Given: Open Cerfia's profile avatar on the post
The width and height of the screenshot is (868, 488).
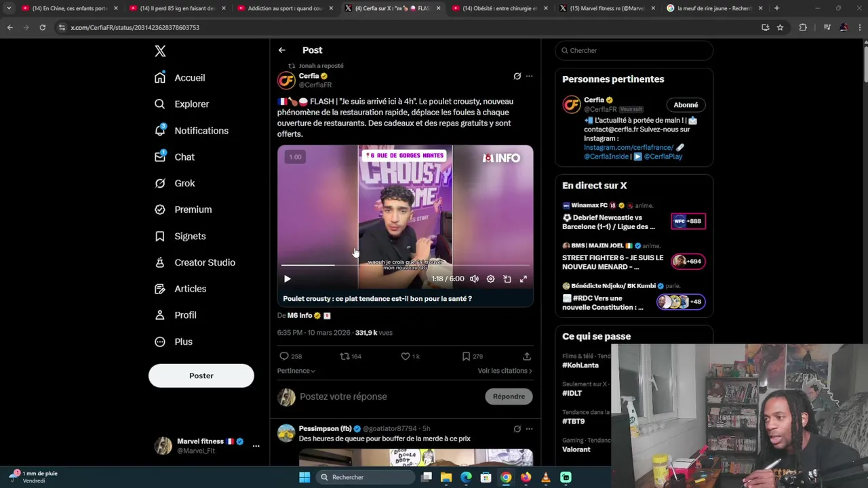Looking at the screenshot, I should [286, 81].
